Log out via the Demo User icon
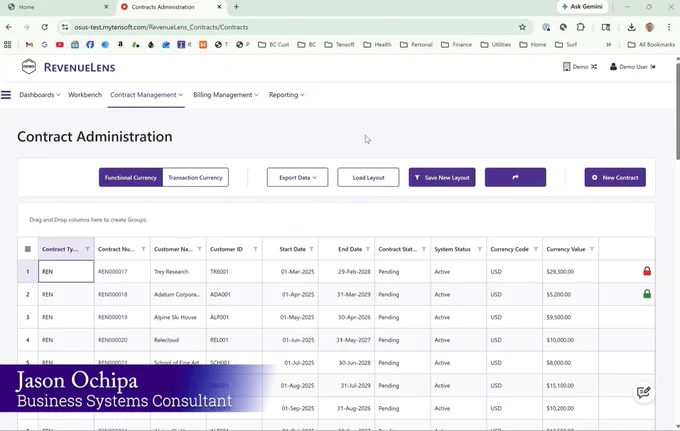The height and width of the screenshot is (431, 680). (653, 67)
